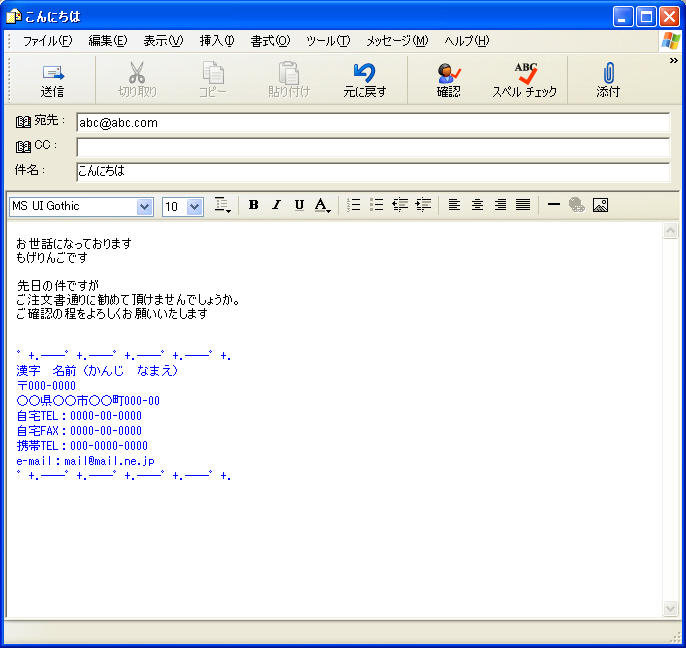686x648 pixels.
Task: Click the 件名 subject field
Action: click(373, 172)
